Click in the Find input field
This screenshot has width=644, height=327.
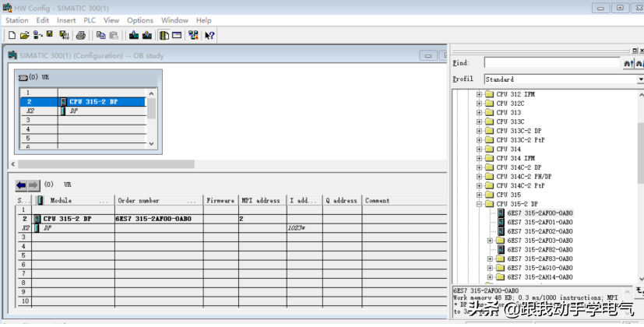(x=552, y=63)
